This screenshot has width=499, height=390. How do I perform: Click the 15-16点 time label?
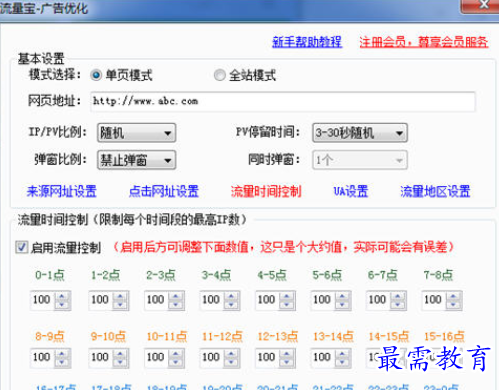pyautogui.click(x=444, y=336)
